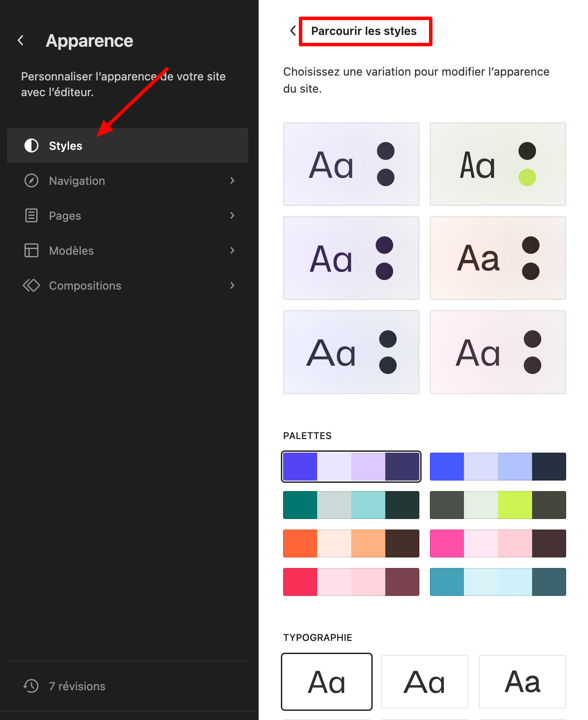Image resolution: width=588 pixels, height=720 pixels.
Task: Select the pink style variation with mauve dots
Action: click(x=498, y=352)
